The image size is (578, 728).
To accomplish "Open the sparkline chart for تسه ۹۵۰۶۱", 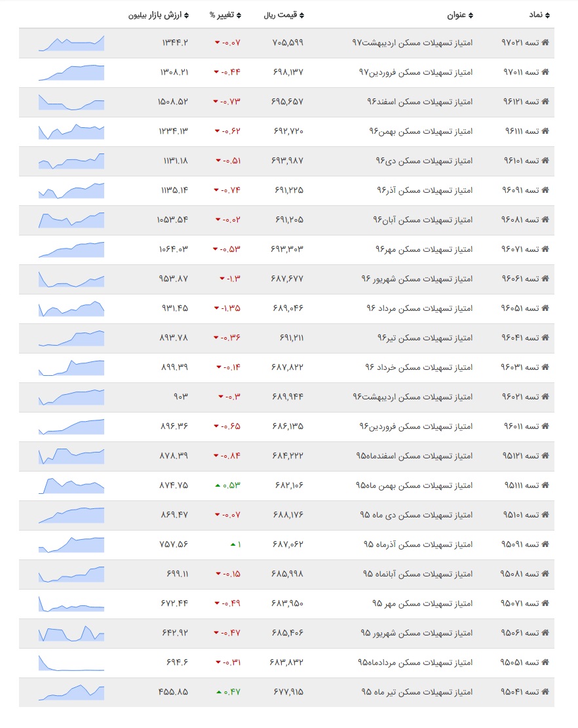I will pos(71,634).
